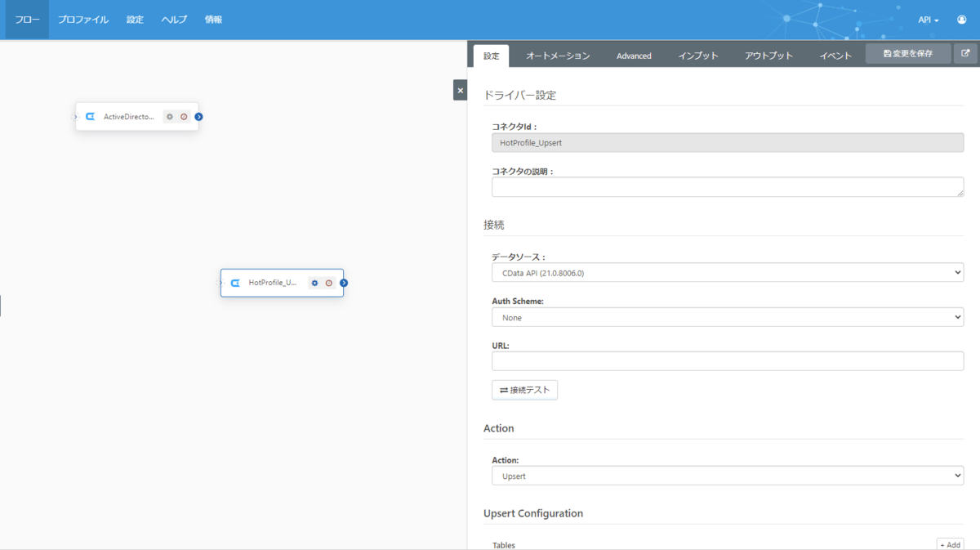980x550 pixels.
Task: Switch to Advanced tab
Action: coord(634,56)
